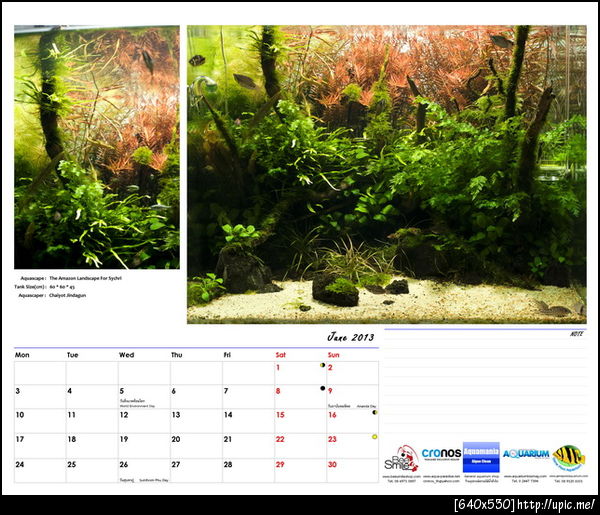Select the Thu column header
The image size is (600, 515).
(176, 355)
